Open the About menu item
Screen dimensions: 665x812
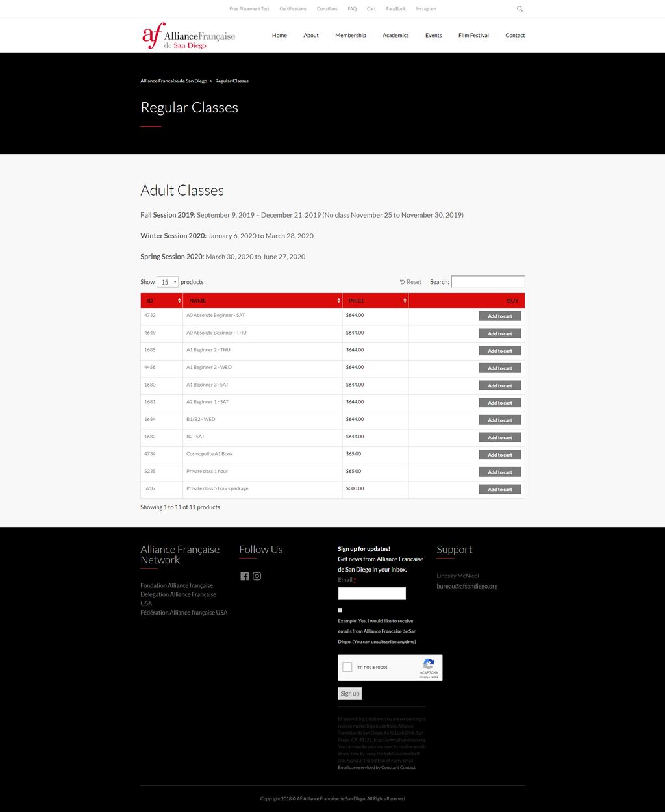[x=311, y=35]
